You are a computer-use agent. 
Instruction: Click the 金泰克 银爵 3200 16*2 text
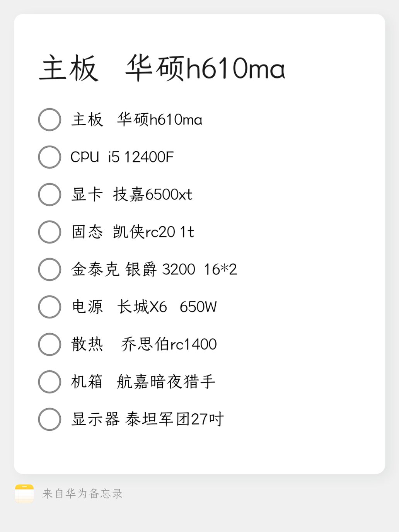click(154, 269)
